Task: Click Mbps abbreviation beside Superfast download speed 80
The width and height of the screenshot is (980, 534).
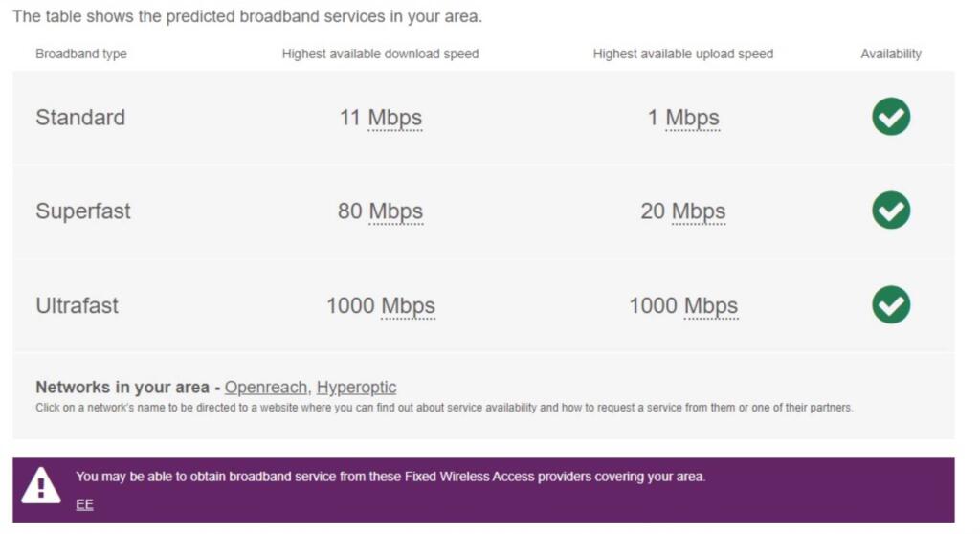Action: coord(395,211)
